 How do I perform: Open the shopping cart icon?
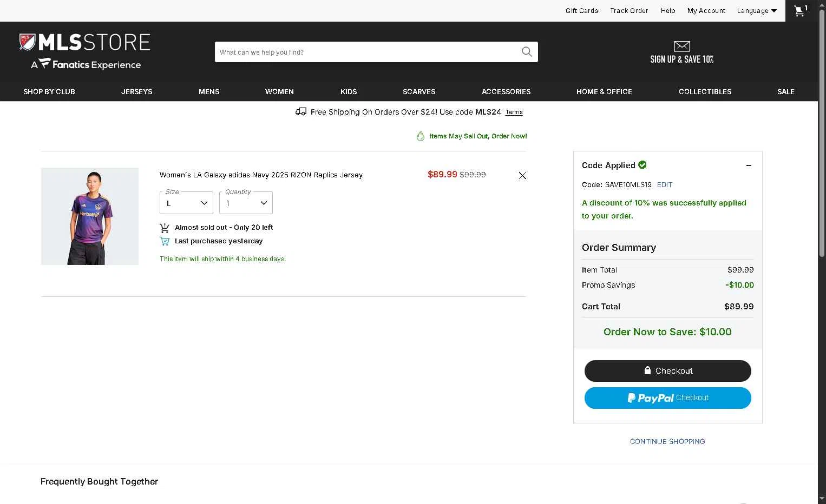coord(799,11)
